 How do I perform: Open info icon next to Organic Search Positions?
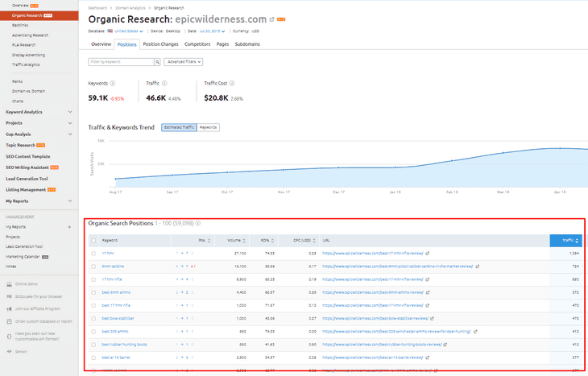click(x=198, y=223)
